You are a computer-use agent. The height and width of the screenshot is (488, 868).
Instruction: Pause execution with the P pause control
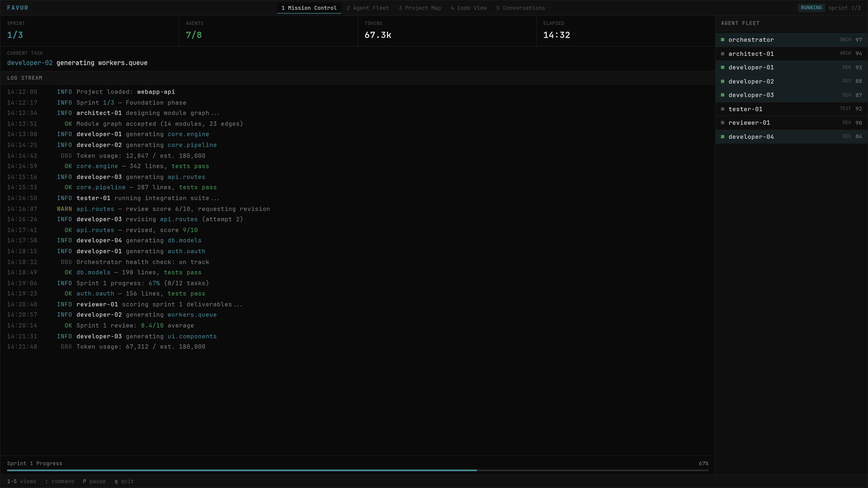(94, 481)
